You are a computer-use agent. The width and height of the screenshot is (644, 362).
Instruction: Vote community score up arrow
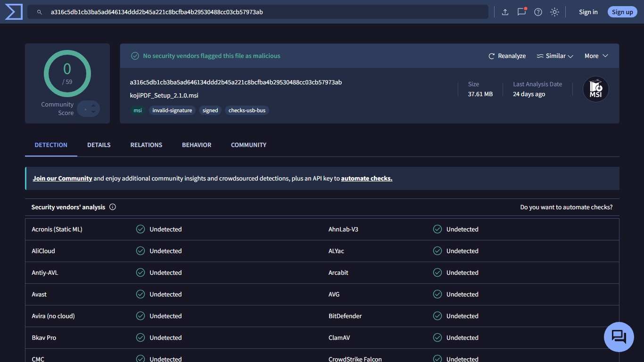click(93, 105)
